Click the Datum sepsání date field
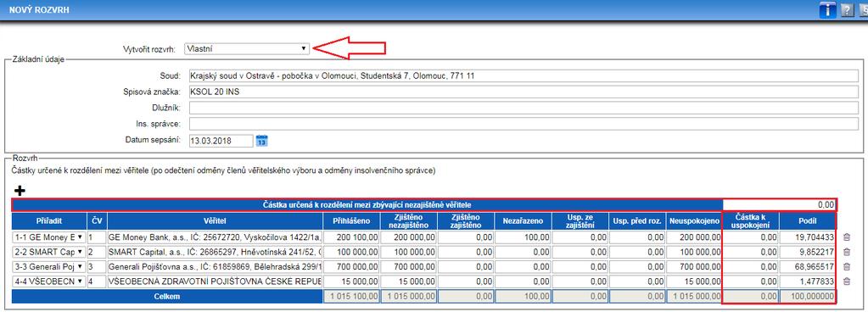The width and height of the screenshot is (868, 312). pyautogui.click(x=221, y=141)
